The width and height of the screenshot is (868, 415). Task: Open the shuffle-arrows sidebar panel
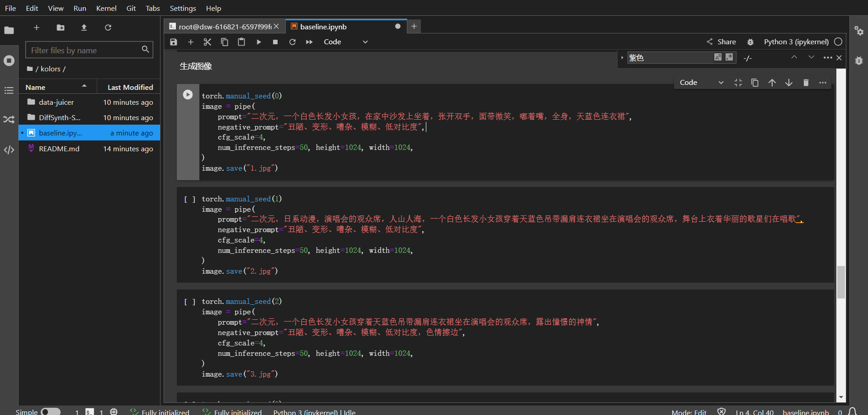(9, 120)
